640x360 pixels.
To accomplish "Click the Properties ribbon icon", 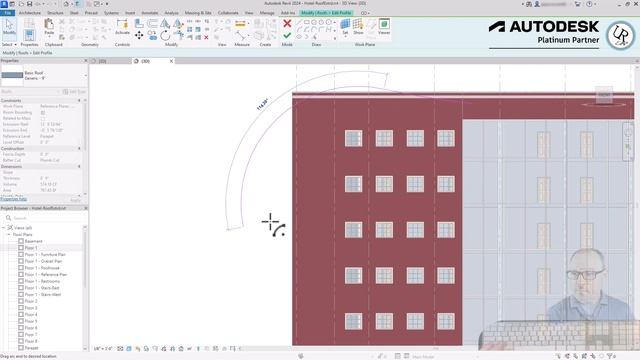I will (29, 35).
